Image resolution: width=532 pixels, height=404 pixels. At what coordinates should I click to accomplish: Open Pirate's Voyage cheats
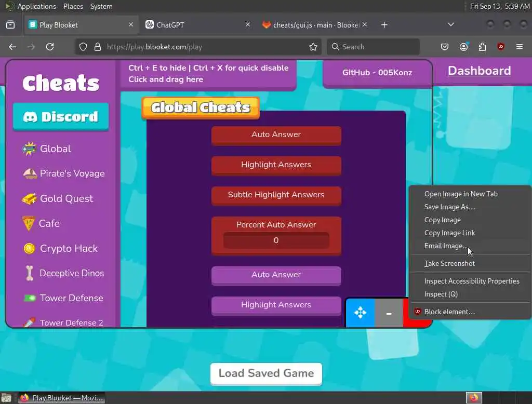coord(64,173)
